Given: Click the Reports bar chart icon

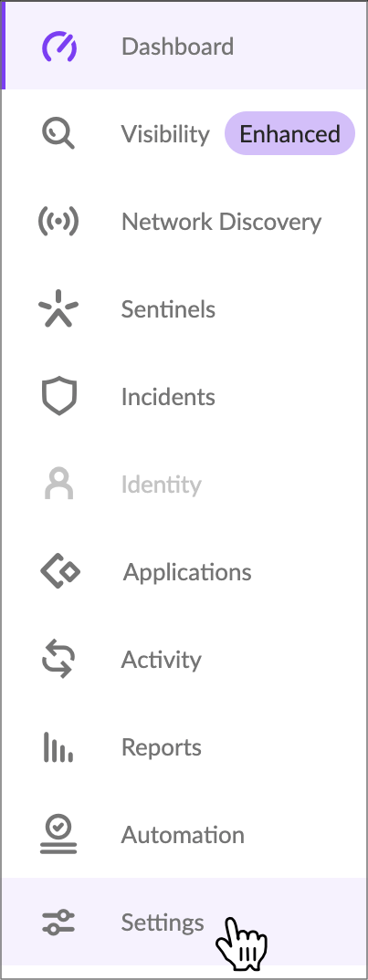Looking at the screenshot, I should point(58,747).
